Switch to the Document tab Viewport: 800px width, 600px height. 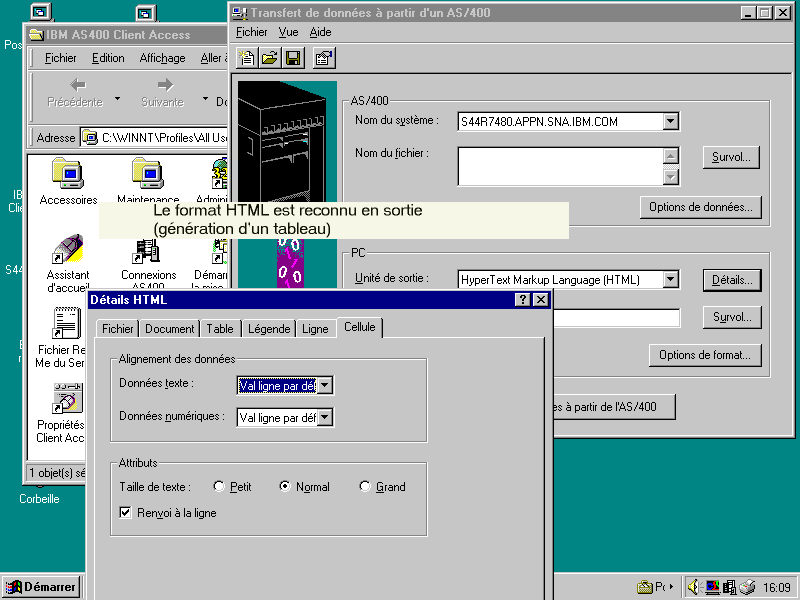click(x=169, y=329)
